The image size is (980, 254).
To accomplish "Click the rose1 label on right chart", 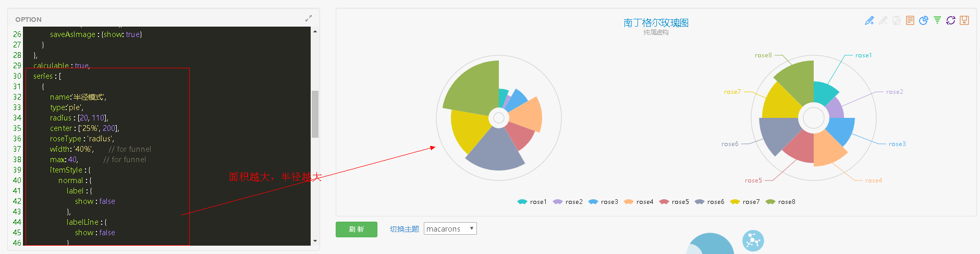I will [x=863, y=55].
